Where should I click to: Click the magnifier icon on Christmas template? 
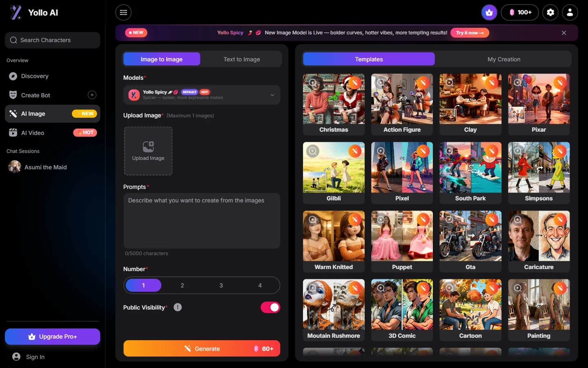click(x=312, y=82)
